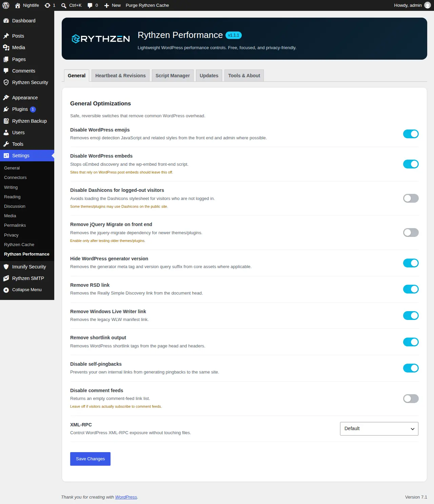Enable Remove jQuery Migrate on front end
Image resolution: width=434 pixels, height=504 pixels.
(411, 233)
